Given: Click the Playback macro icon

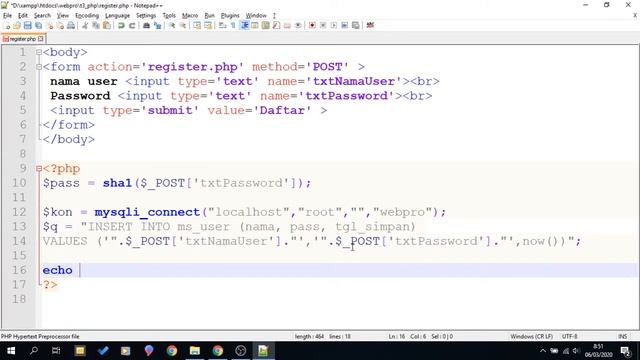Looking at the screenshot, I should 333,26.
